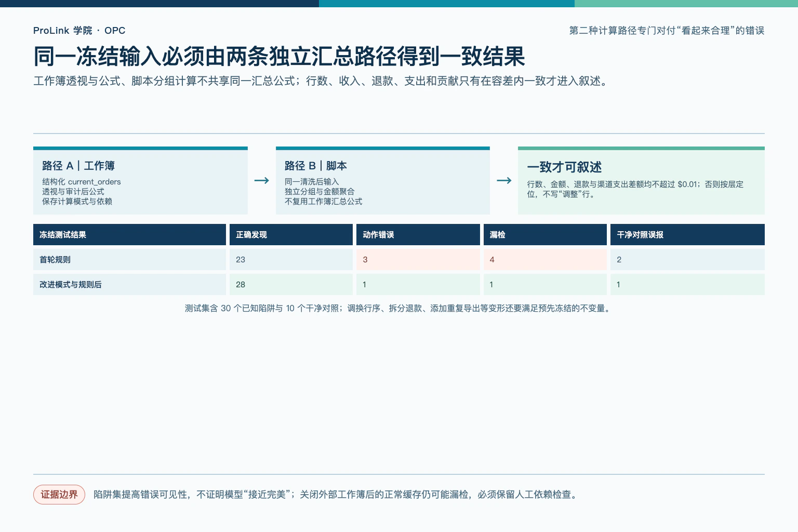798x532 pixels.
Task: Click the line 保存计算模式与依赖
Action: [x=77, y=202]
